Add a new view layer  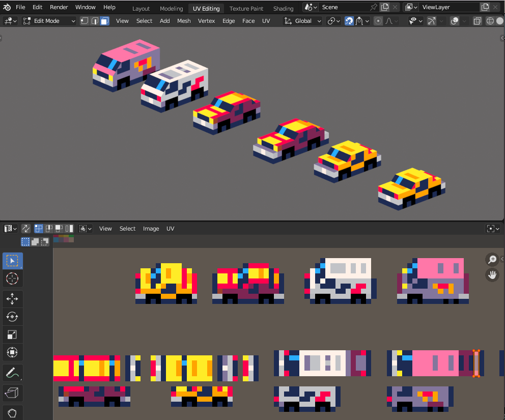[x=485, y=7]
